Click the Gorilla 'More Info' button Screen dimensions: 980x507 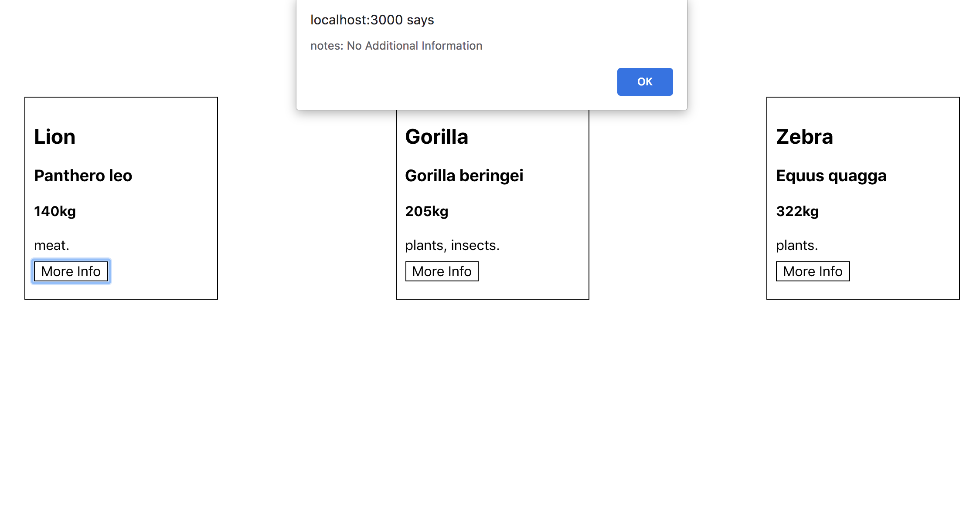pos(441,271)
